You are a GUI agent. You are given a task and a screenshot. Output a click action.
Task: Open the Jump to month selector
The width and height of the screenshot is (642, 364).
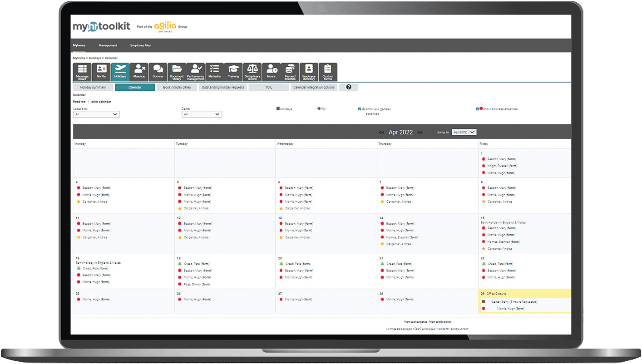(464, 132)
